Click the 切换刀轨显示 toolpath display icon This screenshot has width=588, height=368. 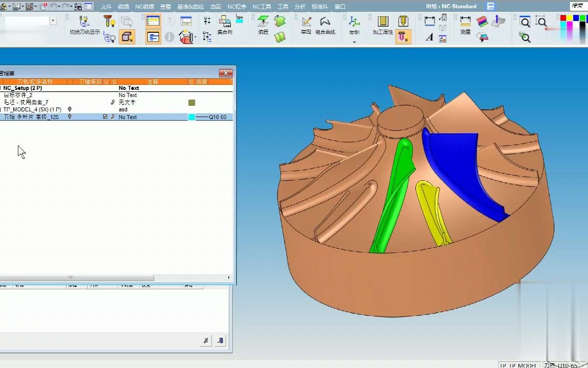[x=84, y=22]
